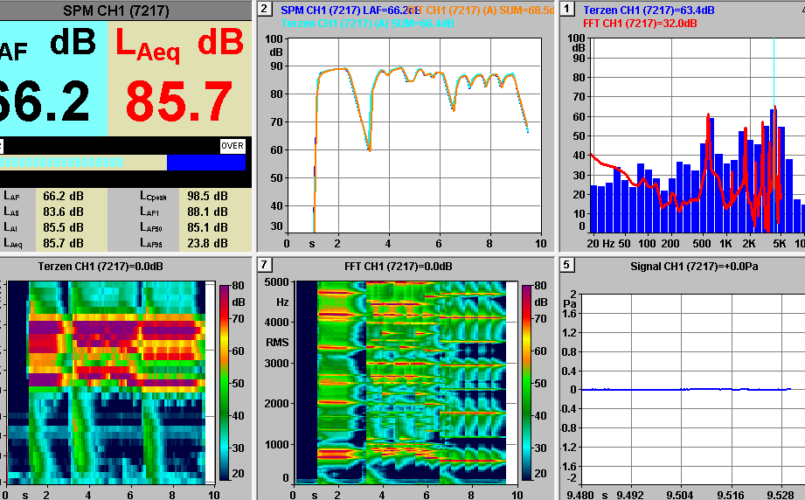Screen dimensions: 805x500
Task: Click the Terzen spectrogram dB color scale
Action: point(223,382)
